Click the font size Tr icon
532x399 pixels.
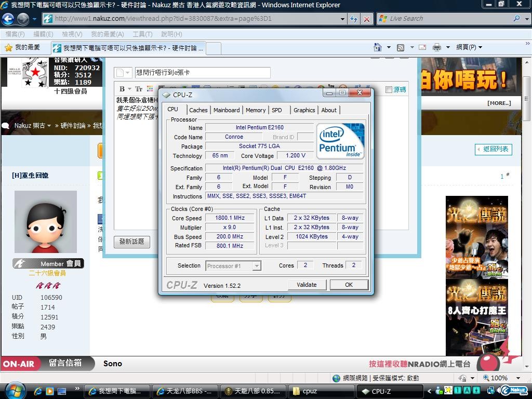click(x=138, y=89)
